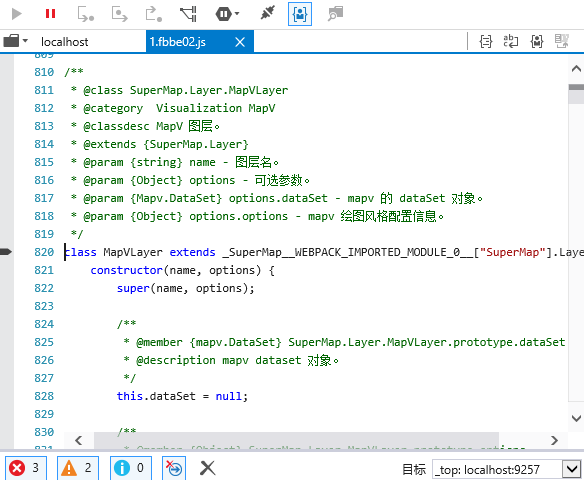Click the Break on new worker icon
The image size is (584, 480).
[188, 14]
